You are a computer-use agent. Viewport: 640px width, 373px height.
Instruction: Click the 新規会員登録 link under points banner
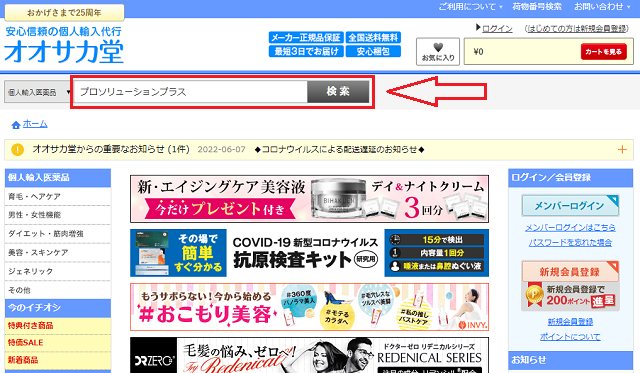pyautogui.click(x=570, y=322)
